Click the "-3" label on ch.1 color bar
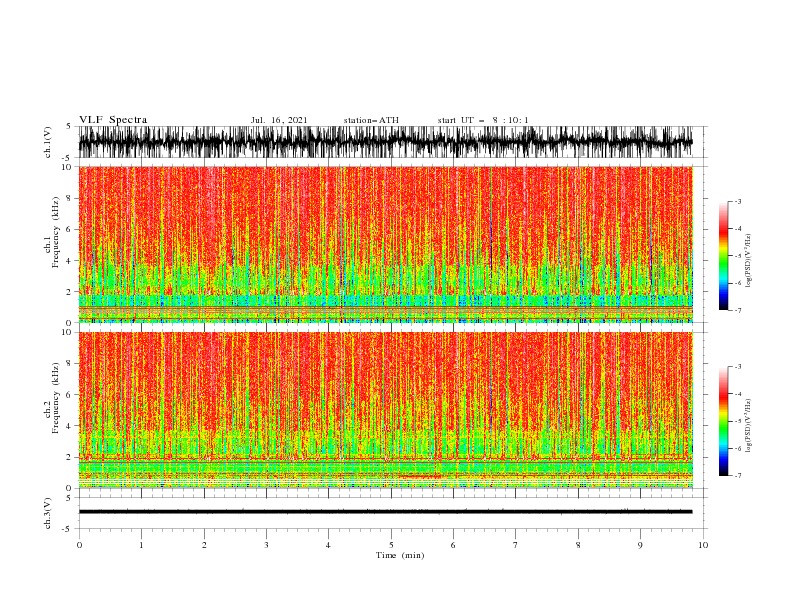 pyautogui.click(x=737, y=201)
